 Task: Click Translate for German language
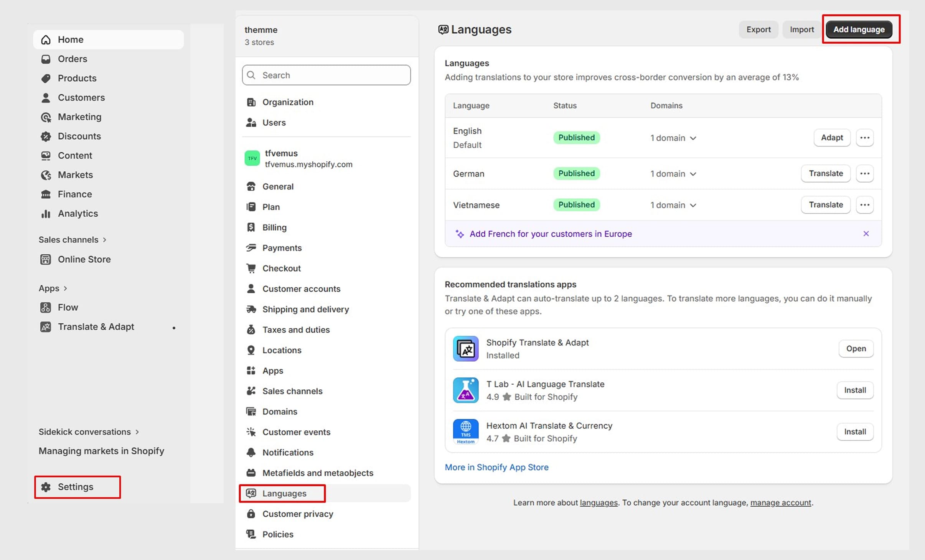pyautogui.click(x=826, y=173)
